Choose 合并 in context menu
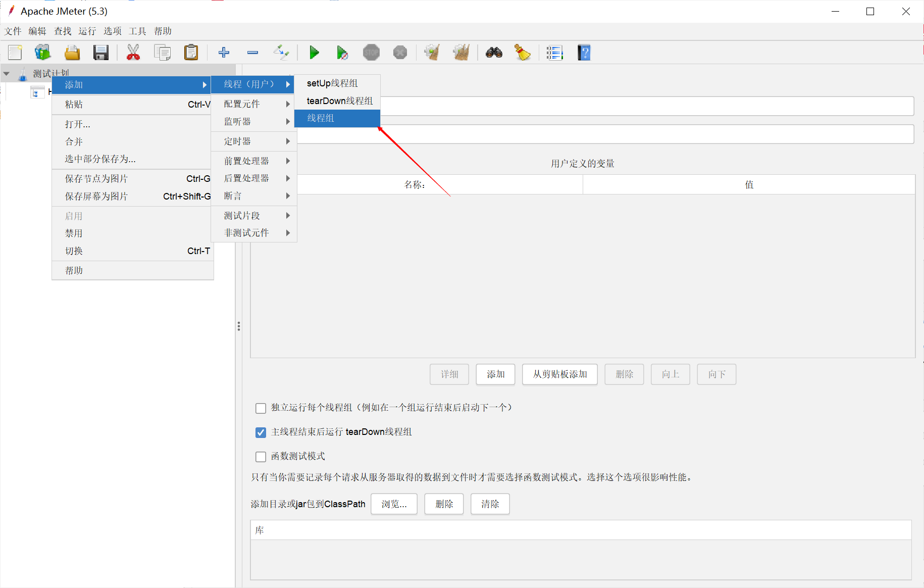Viewport: 924px width, 588px height. tap(132, 142)
